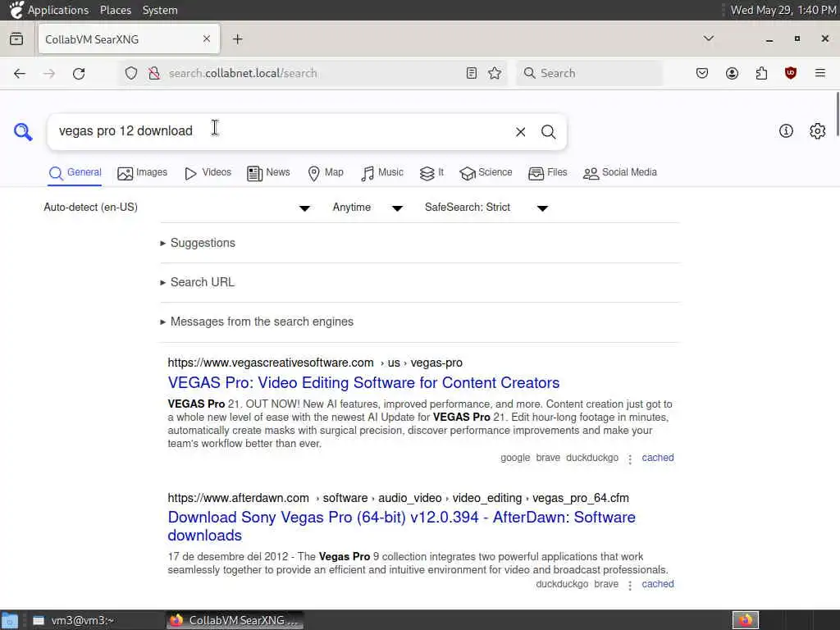Viewport: 840px width, 630px height.
Task: Go back with the browser back arrow
Action: point(20,73)
